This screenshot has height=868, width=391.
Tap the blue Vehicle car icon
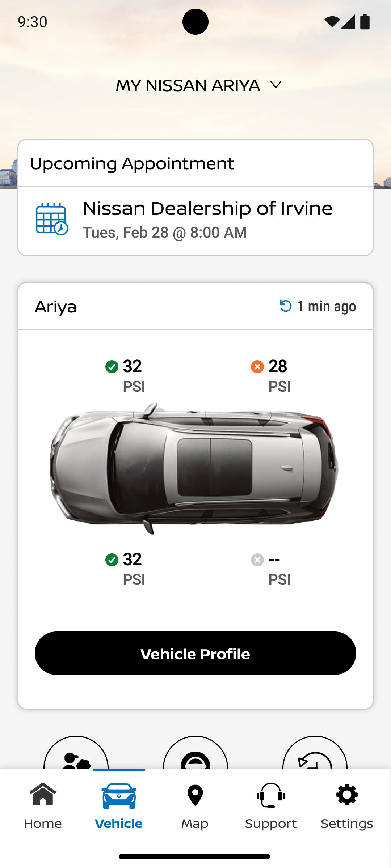pyautogui.click(x=119, y=796)
